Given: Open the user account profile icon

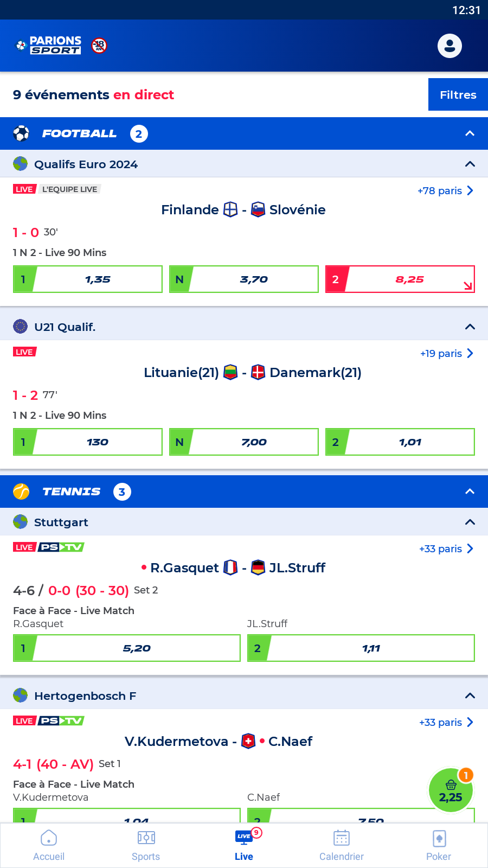Looking at the screenshot, I should 450,46.
